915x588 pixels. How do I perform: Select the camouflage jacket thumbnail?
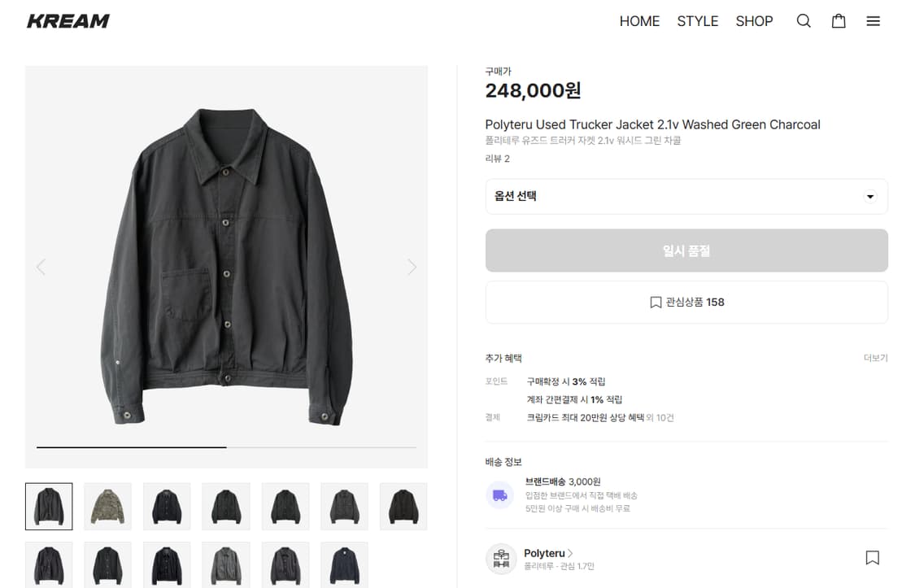click(108, 507)
